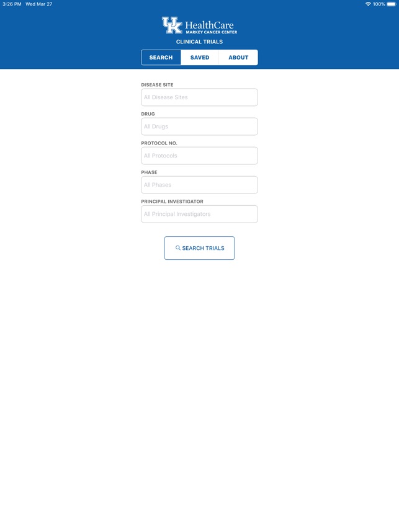Open the About tab

(238, 58)
